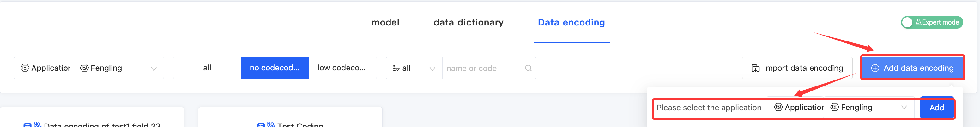Viewport: 980px width, 127px height.
Task: Focus the "name or code" search field
Action: [482, 68]
